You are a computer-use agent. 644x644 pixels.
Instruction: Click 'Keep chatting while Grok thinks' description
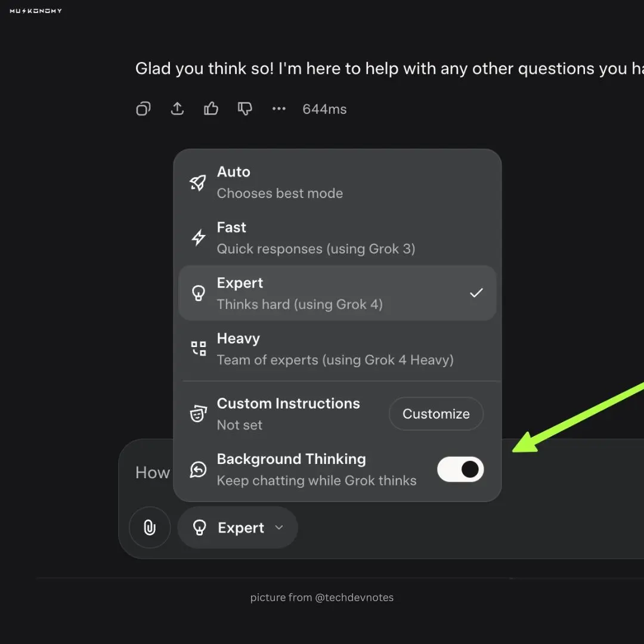[x=317, y=481]
